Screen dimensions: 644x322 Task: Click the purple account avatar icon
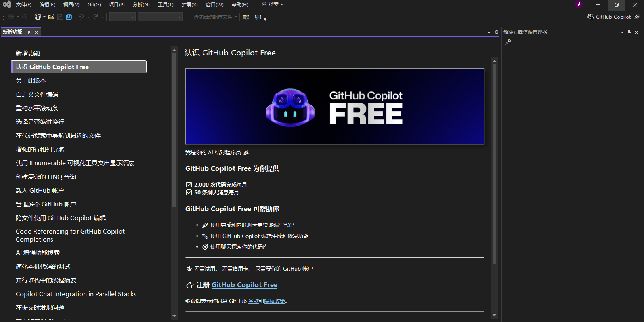[x=579, y=4]
